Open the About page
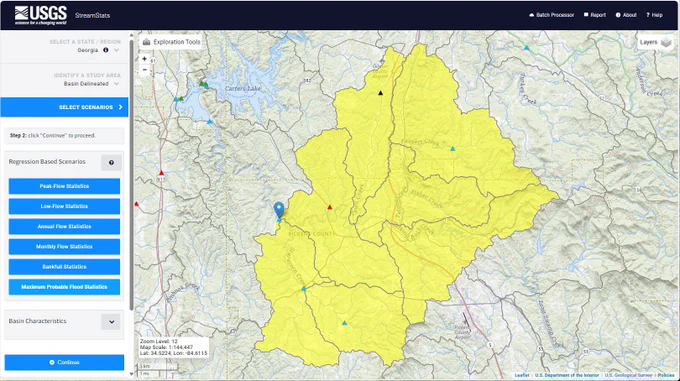The image size is (680, 381). click(626, 15)
